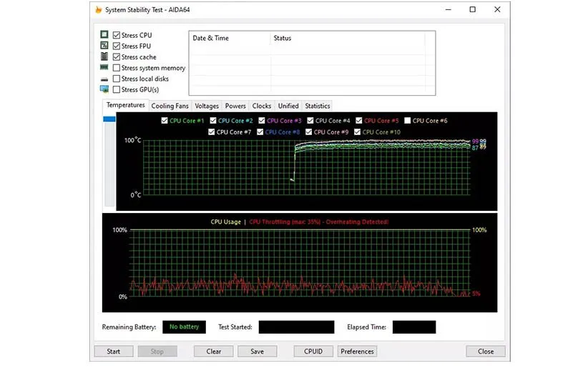588x373 pixels.
Task: Click the RAM icon beside Stress system memory
Action: click(x=104, y=68)
